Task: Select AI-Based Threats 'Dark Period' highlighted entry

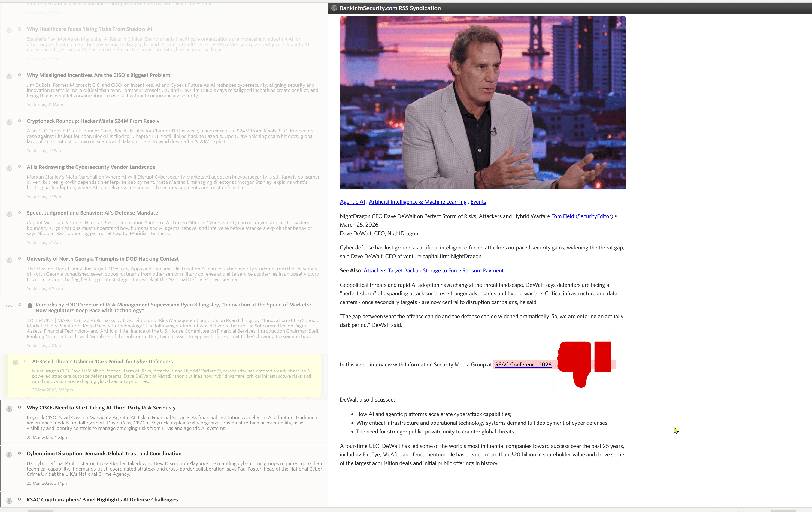Action: pyautogui.click(x=102, y=361)
